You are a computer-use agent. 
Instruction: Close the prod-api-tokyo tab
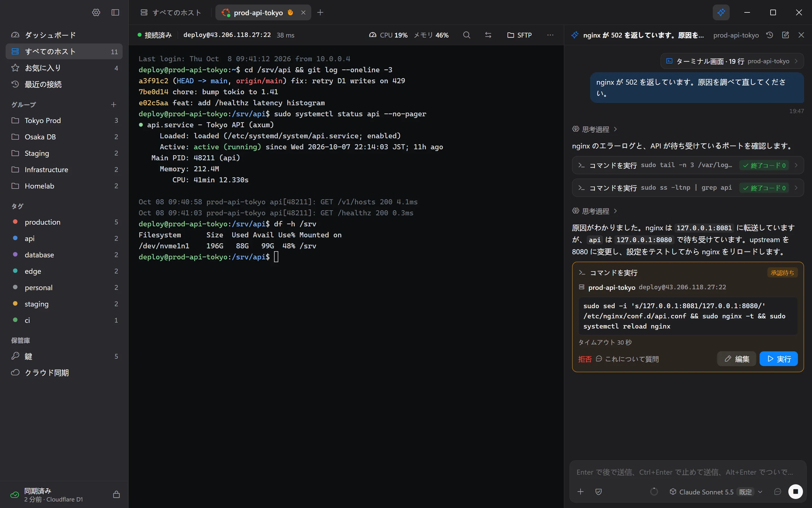click(x=303, y=12)
